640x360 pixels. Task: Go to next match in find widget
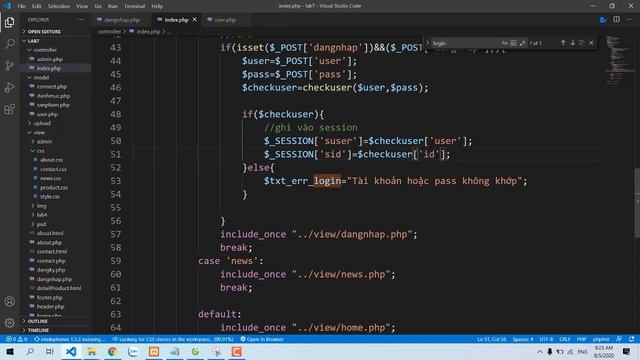(x=572, y=43)
